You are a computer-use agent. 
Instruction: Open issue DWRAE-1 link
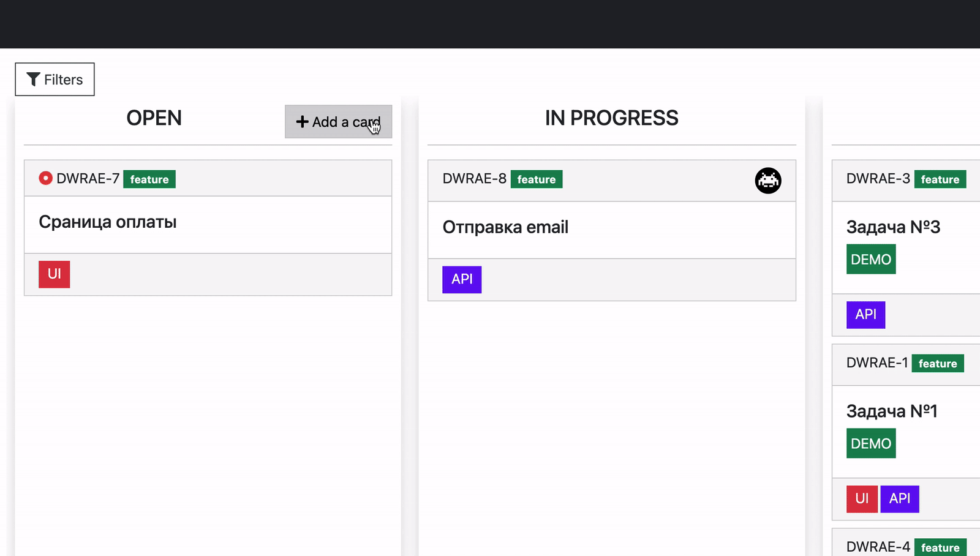point(876,363)
